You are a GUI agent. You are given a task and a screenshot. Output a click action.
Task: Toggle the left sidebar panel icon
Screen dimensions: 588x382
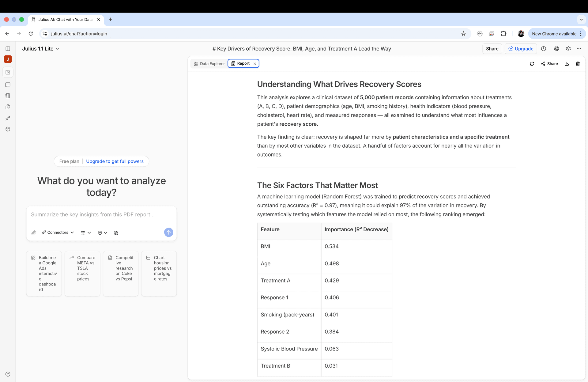8,49
